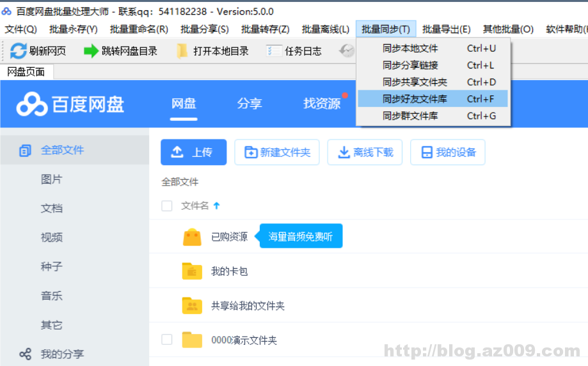Open the 我的卡包 folder icon
Screen dimensions: 588x366
192,271
